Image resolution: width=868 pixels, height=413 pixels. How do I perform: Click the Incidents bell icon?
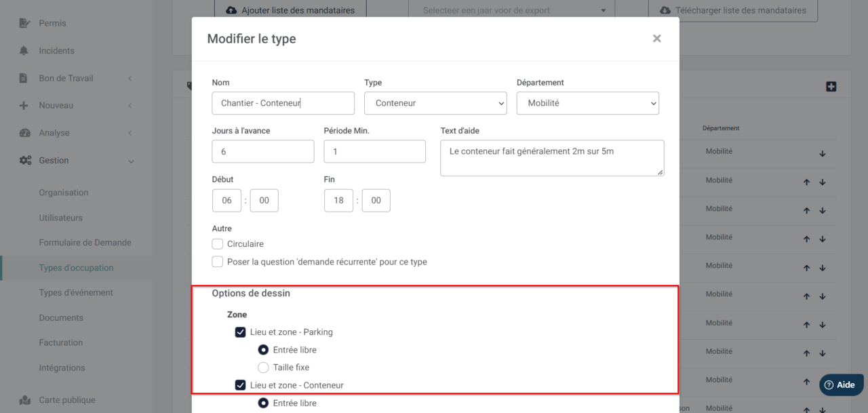(25, 51)
